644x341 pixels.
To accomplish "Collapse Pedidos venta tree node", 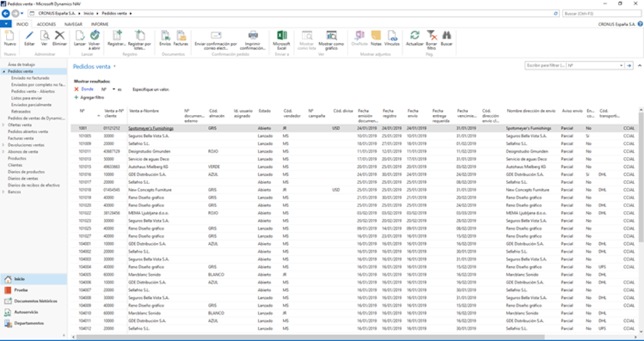I will click(x=4, y=71).
